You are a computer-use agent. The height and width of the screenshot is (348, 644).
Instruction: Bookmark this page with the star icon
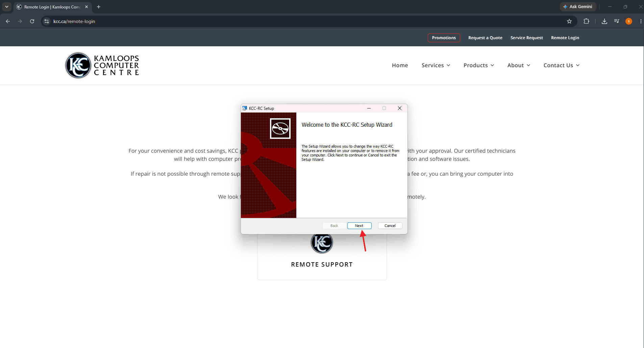[569, 21]
